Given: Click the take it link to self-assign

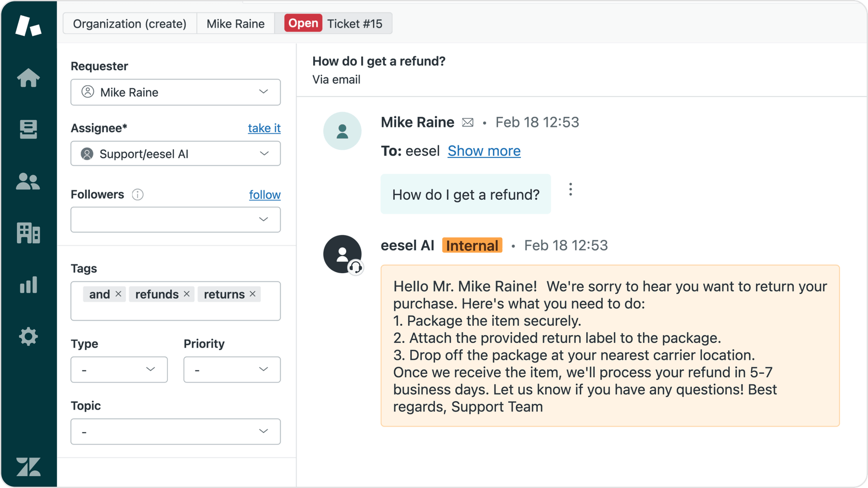Looking at the screenshot, I should (x=264, y=128).
